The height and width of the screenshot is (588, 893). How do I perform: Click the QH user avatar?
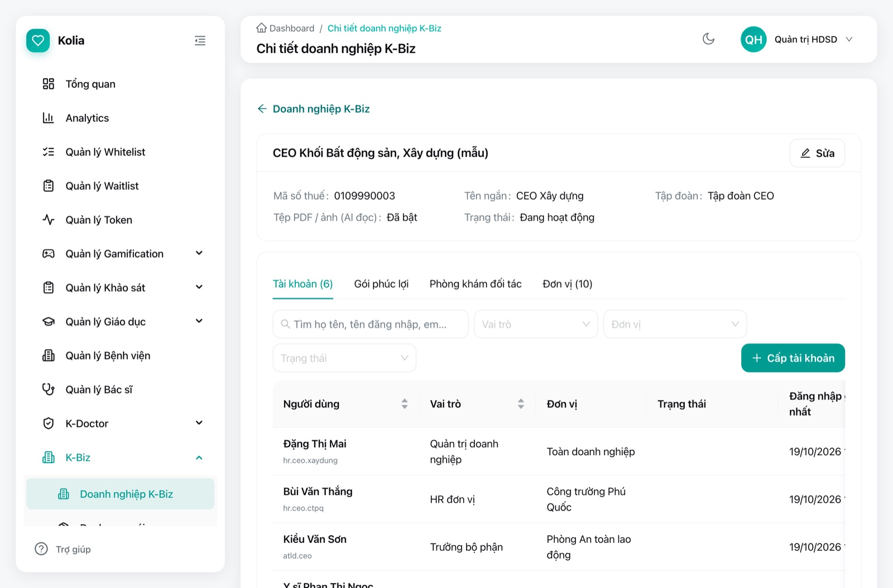click(x=753, y=40)
